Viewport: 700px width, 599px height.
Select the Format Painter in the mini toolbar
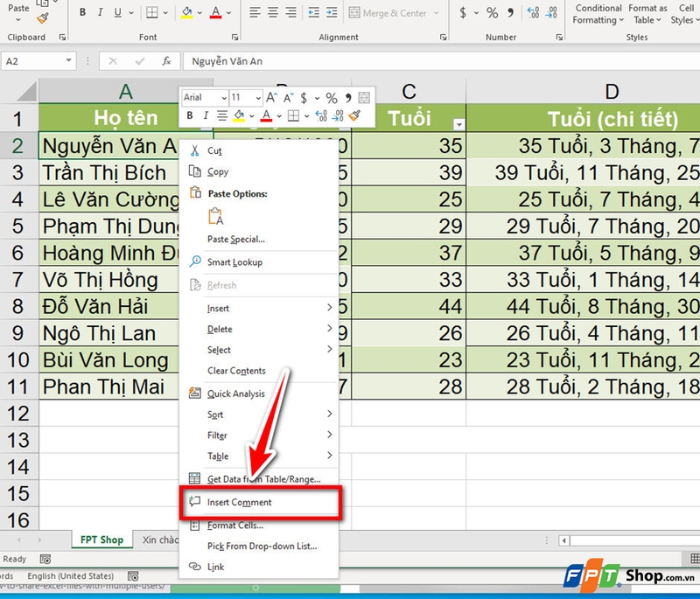355,115
